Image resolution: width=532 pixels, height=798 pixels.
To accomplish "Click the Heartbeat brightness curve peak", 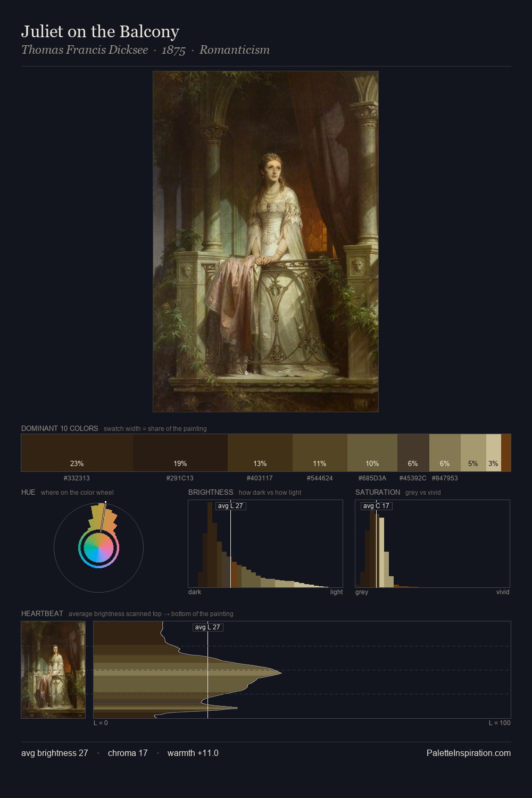I will (x=281, y=673).
